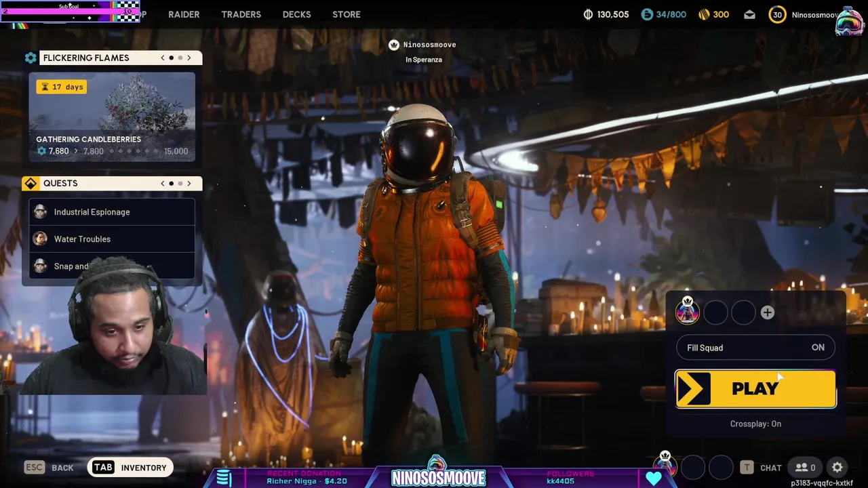
Task: Toggle Fill Squad ON setting
Action: [x=755, y=348]
